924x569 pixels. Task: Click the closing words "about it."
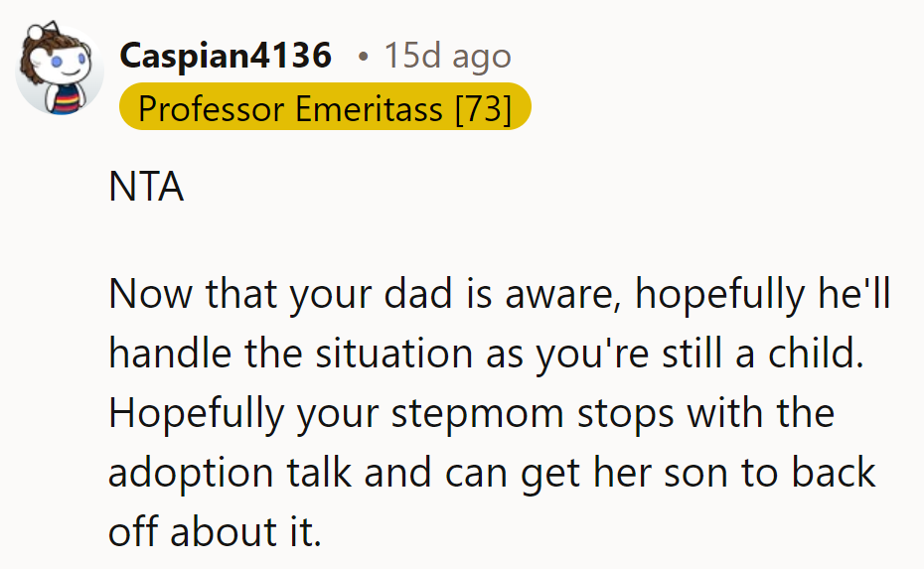coord(247,533)
